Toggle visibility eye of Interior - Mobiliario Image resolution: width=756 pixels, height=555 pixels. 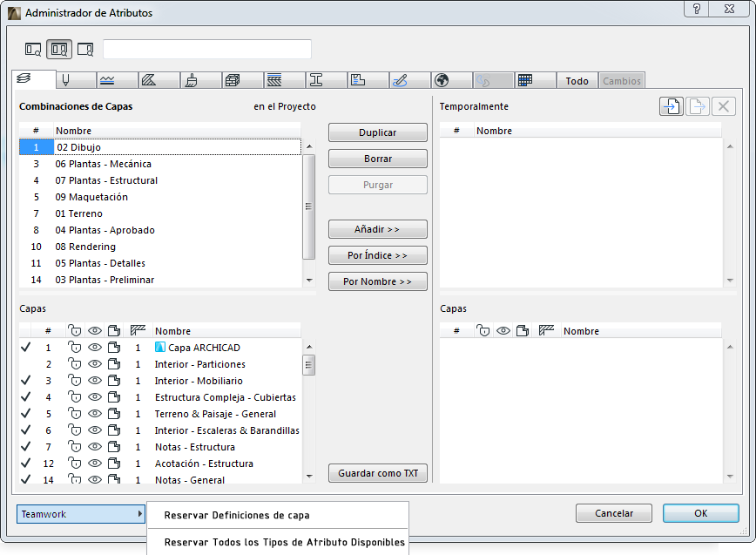(x=95, y=381)
